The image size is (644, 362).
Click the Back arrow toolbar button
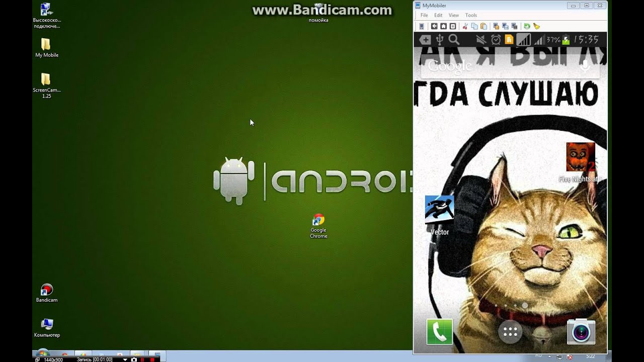435,26
